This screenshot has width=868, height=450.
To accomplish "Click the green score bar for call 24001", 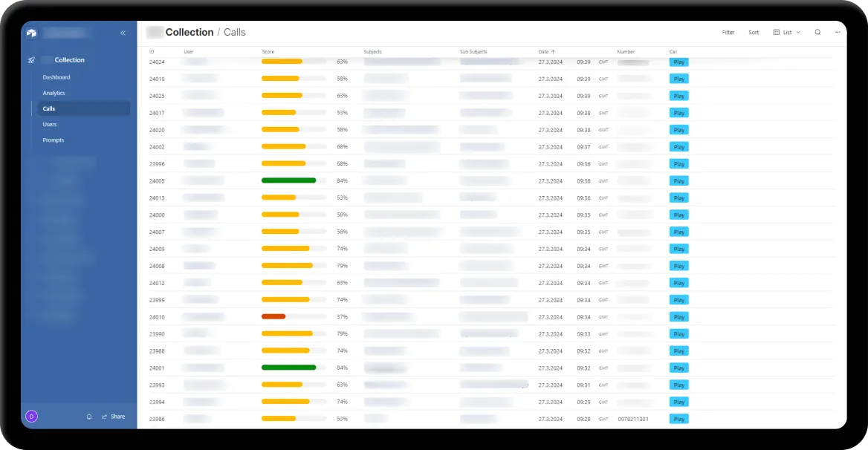I will (288, 368).
